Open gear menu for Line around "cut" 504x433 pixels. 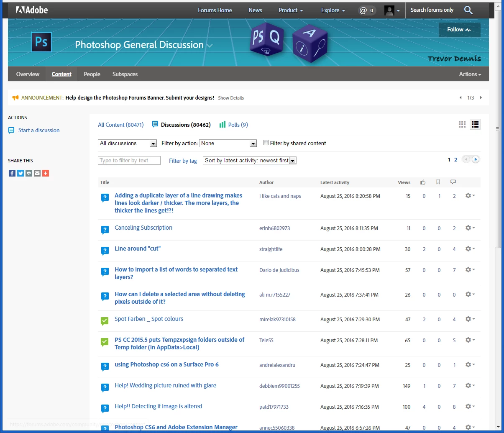tap(470, 249)
